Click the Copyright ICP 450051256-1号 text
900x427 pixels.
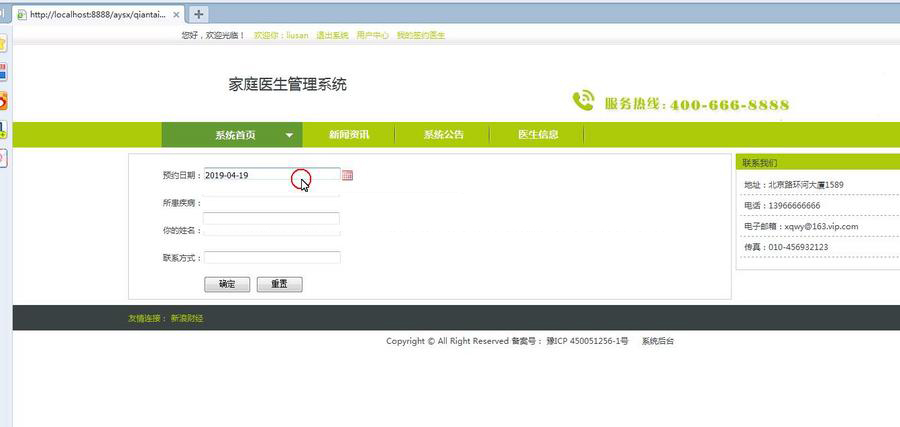point(507,341)
